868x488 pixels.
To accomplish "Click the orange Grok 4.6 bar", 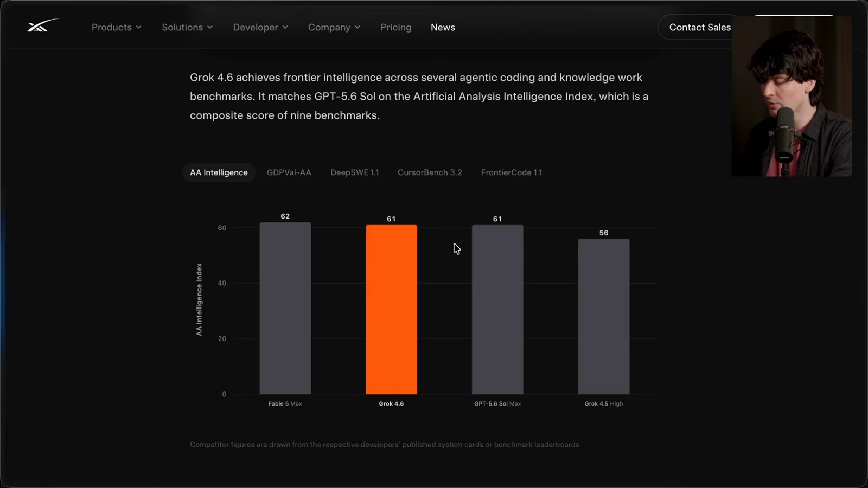I will (x=391, y=309).
